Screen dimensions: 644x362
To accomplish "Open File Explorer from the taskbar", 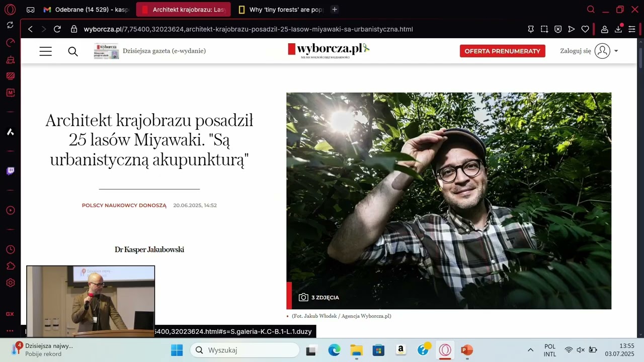I will pos(356,350).
